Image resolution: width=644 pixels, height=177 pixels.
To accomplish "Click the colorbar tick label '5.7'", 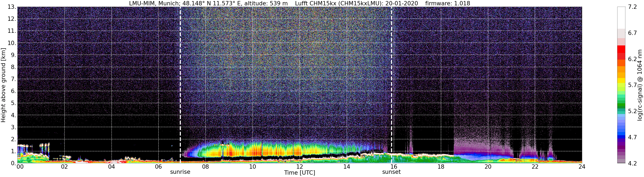I will [x=632, y=85].
